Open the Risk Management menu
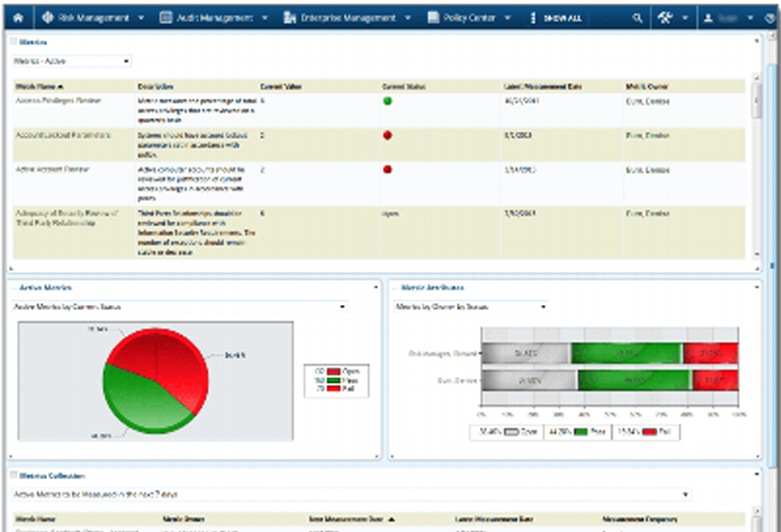This screenshot has height=532, width=781. point(93,18)
